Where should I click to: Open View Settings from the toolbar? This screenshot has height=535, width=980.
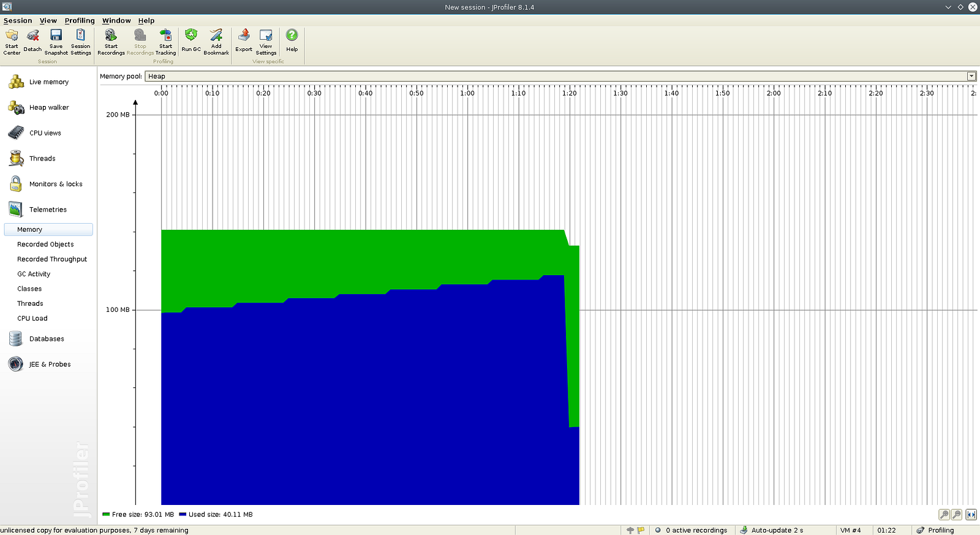pos(266,41)
